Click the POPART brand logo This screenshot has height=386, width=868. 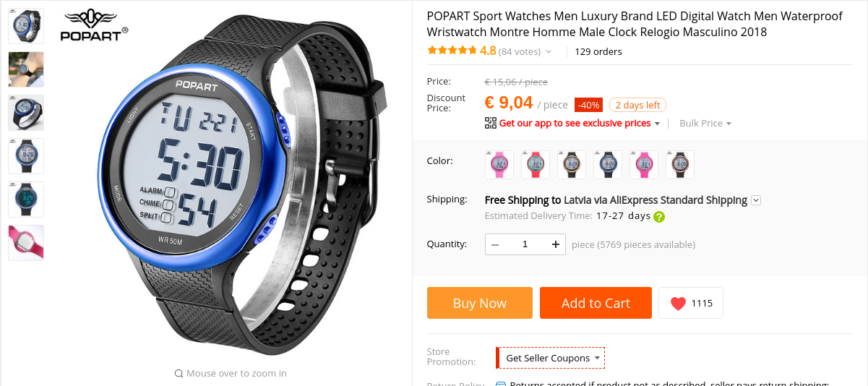[94, 25]
